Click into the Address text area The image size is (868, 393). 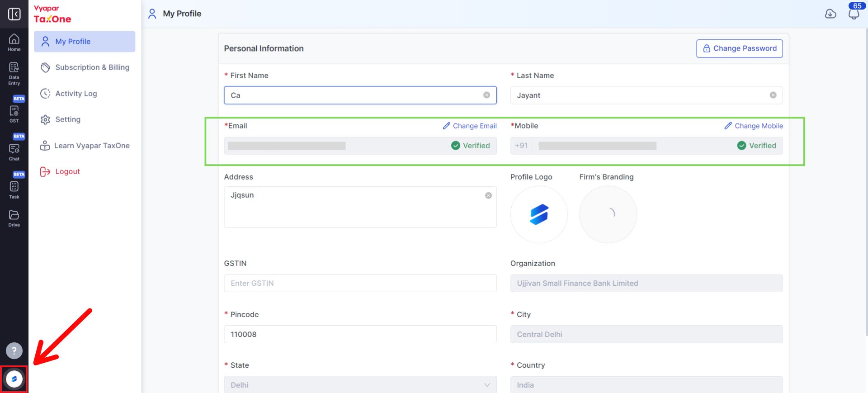pyautogui.click(x=360, y=207)
